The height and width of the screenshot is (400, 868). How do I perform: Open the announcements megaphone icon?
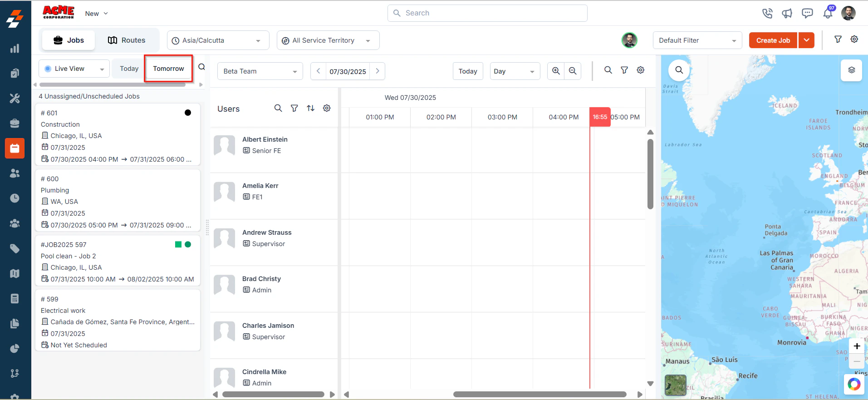click(x=787, y=13)
